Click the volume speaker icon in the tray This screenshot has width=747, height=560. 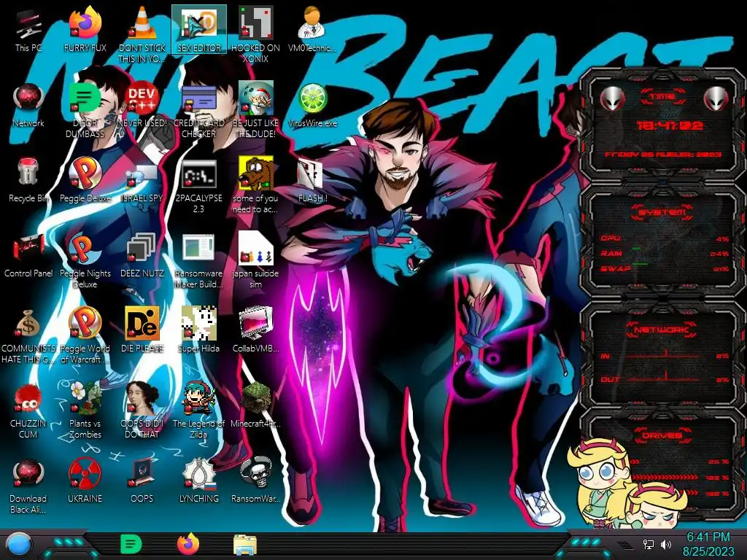point(666,544)
